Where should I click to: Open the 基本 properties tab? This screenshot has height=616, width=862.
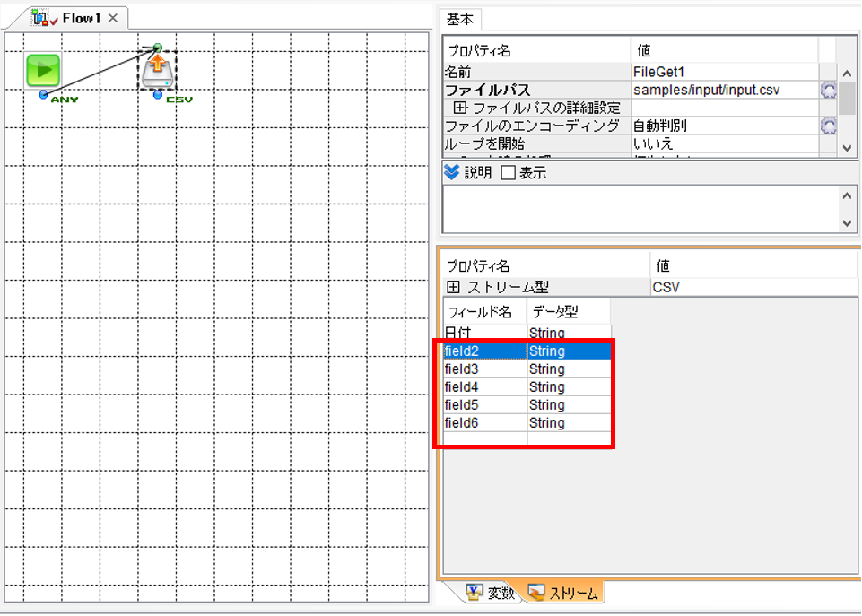pos(459,20)
